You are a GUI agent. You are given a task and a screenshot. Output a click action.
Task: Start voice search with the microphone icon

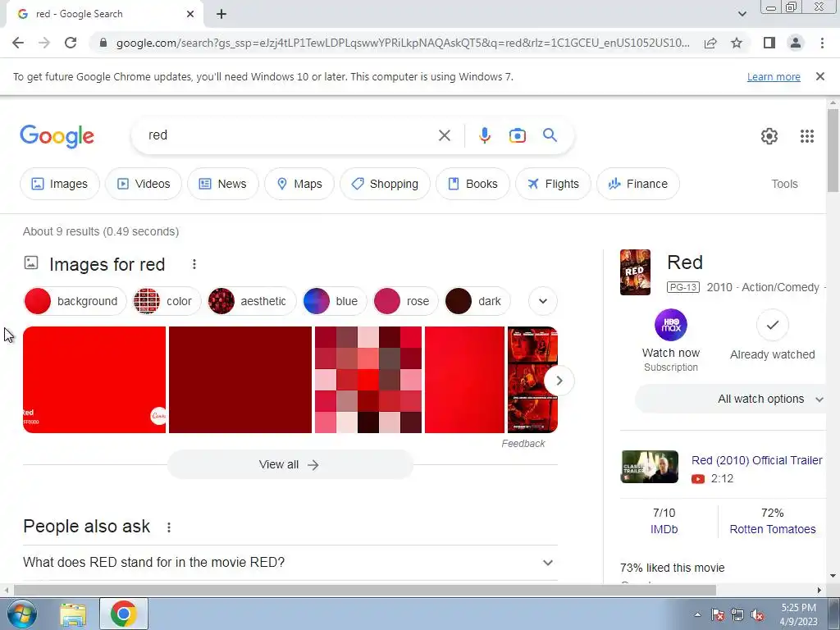[x=484, y=135]
